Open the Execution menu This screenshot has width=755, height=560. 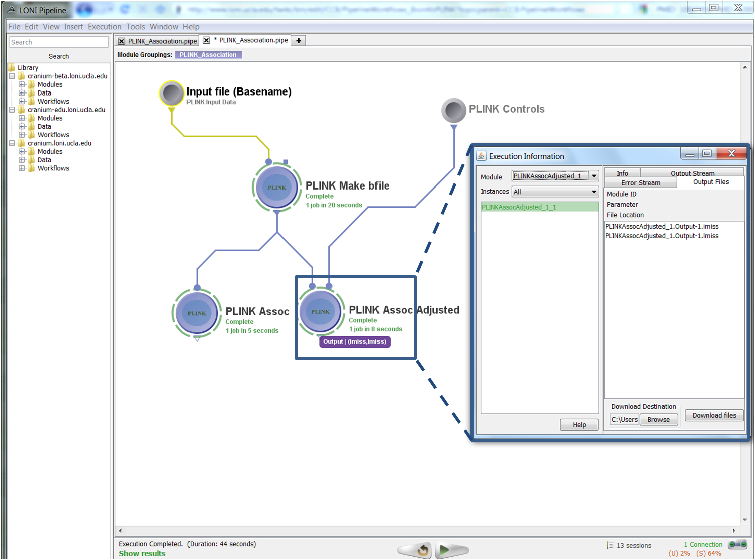[x=105, y=27]
